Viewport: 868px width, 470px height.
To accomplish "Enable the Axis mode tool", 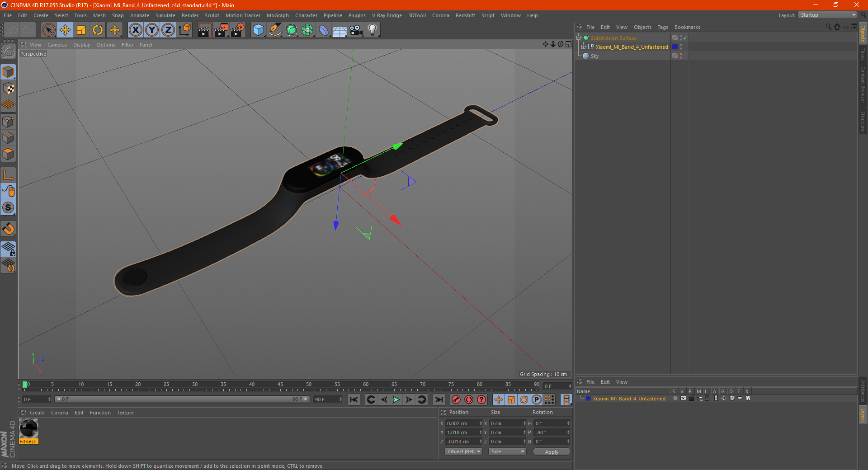I will pos(8,175).
